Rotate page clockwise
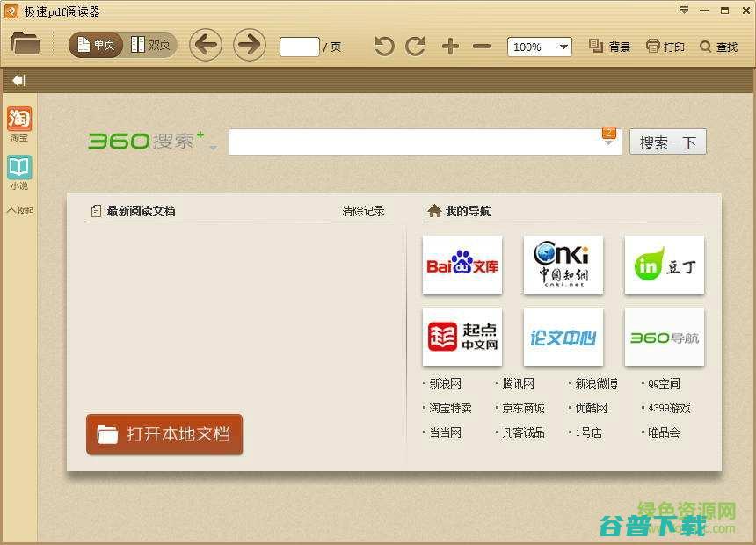Screen dimensions: 756x545 [416, 47]
